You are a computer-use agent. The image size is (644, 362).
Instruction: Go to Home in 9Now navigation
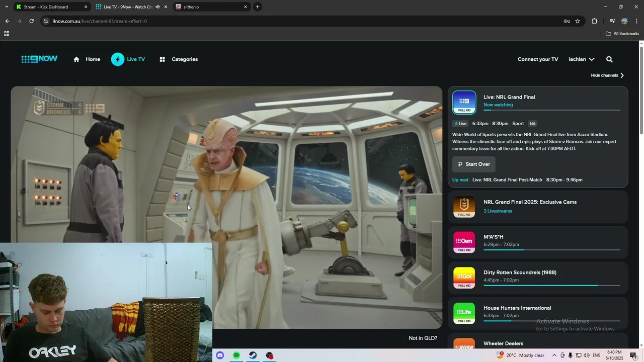tap(93, 59)
